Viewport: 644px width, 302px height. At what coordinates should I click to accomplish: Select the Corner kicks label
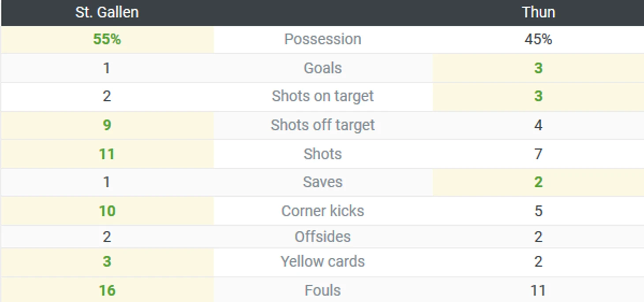(x=322, y=211)
